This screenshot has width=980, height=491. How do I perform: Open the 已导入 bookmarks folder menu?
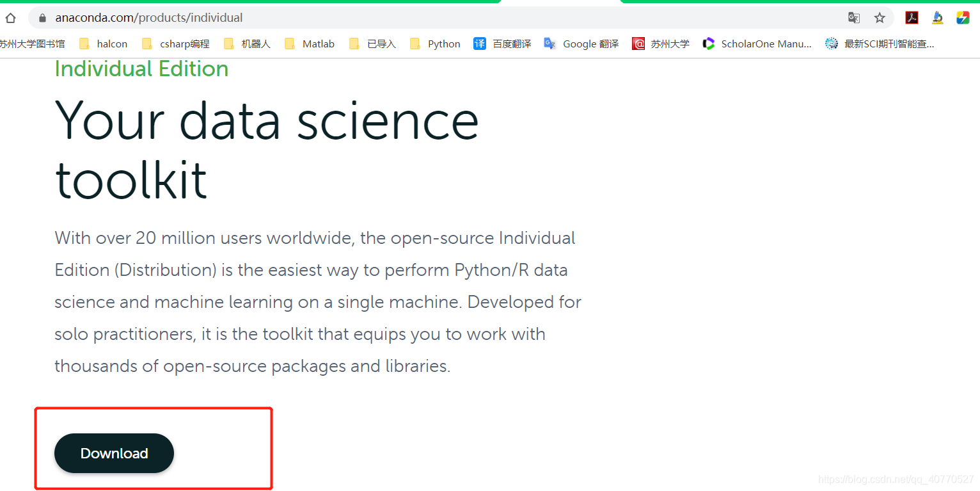pyautogui.click(x=372, y=43)
